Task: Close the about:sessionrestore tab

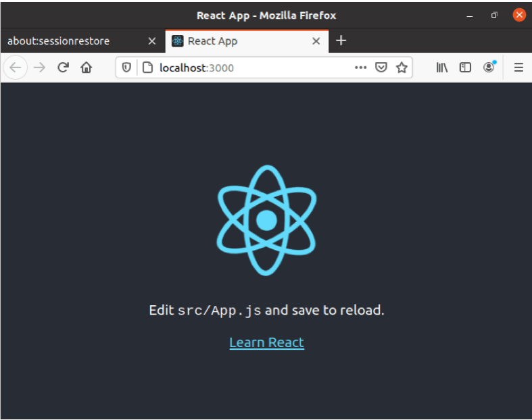Action: [x=152, y=41]
